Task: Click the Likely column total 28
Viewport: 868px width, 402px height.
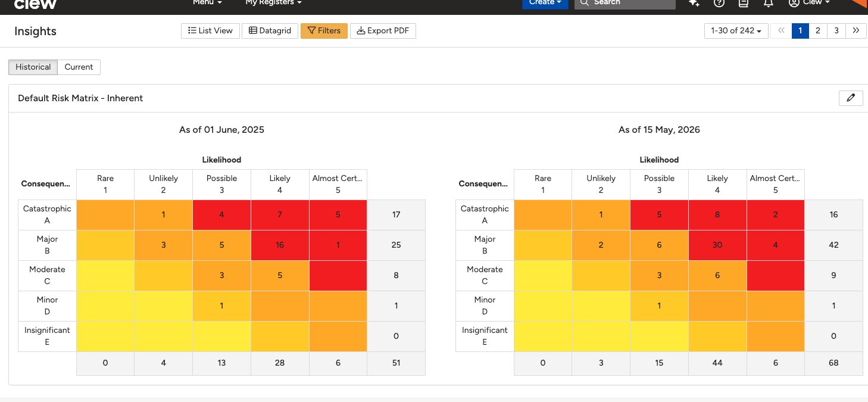Action: (280, 363)
